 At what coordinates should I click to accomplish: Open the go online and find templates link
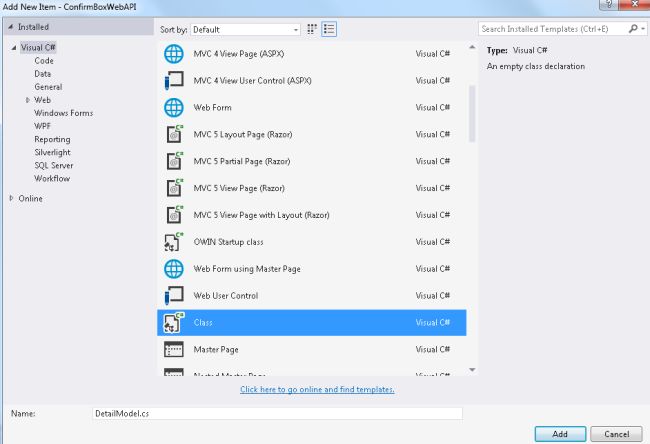tap(317, 389)
